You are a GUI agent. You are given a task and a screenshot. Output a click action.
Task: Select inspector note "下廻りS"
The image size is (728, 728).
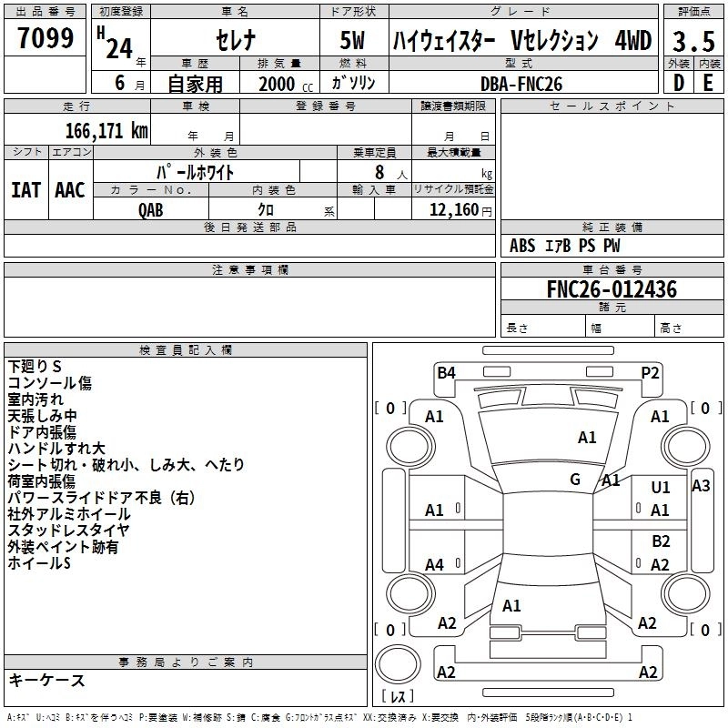tap(35, 367)
